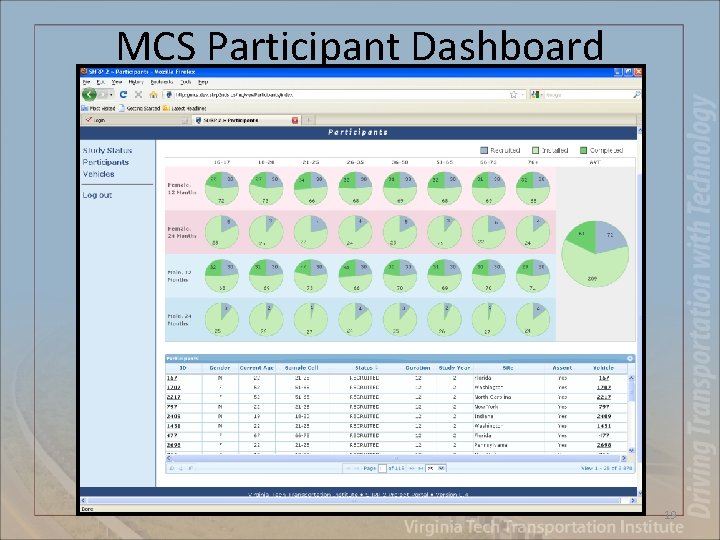Click the Stop loading X icon
This screenshot has height=540, width=720.
coord(138,95)
